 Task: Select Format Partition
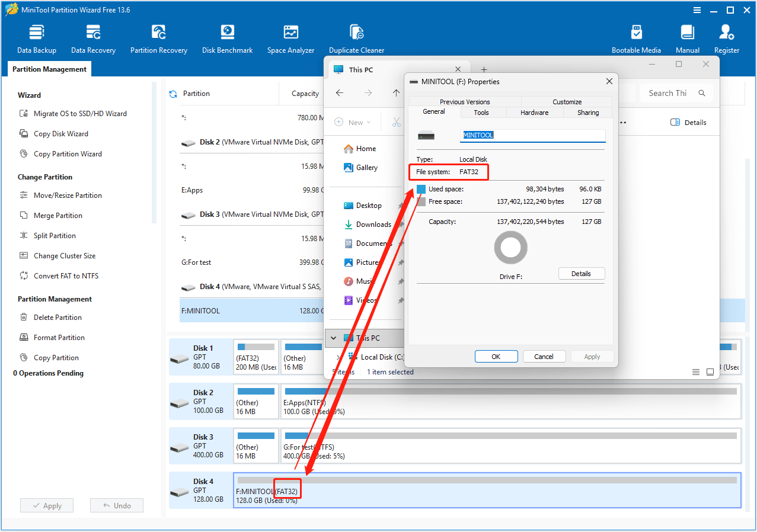52,338
